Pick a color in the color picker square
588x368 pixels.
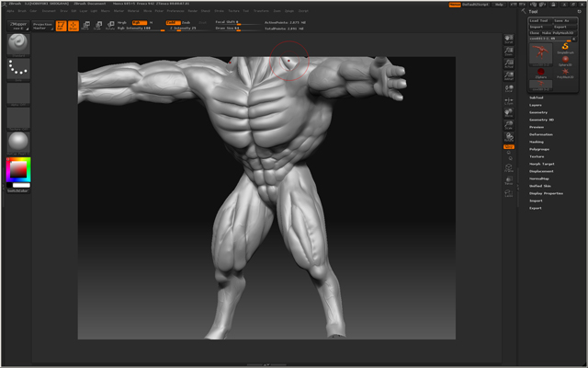(17, 168)
